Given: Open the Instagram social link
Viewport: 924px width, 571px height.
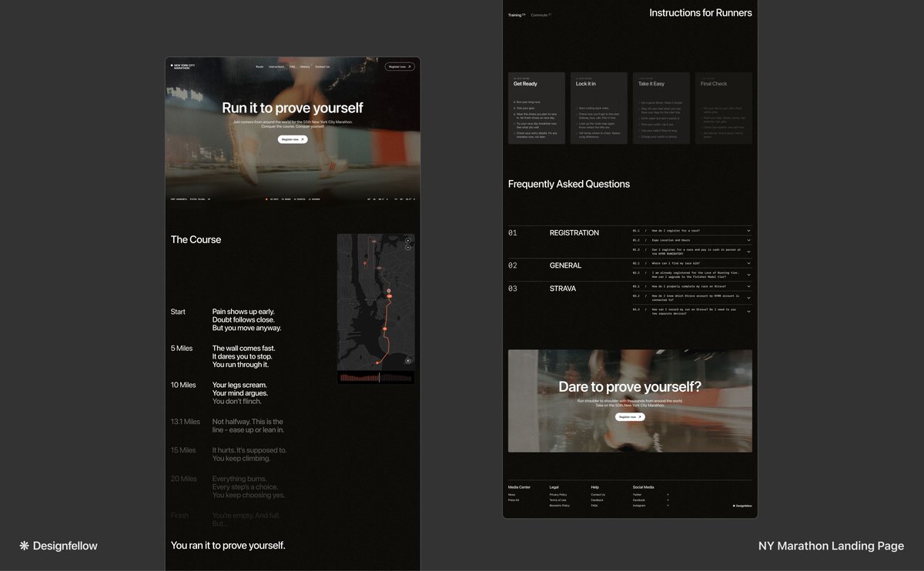Looking at the screenshot, I should click(639, 506).
